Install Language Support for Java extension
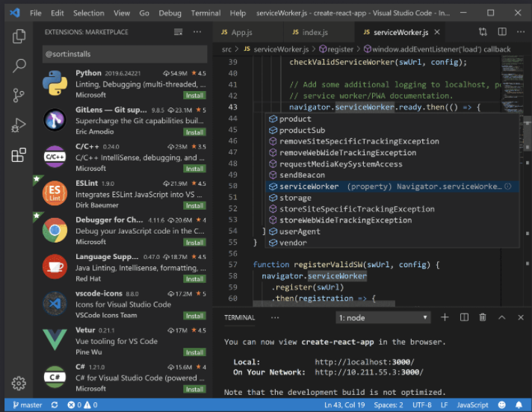The height and width of the screenshot is (412, 532). (194, 279)
